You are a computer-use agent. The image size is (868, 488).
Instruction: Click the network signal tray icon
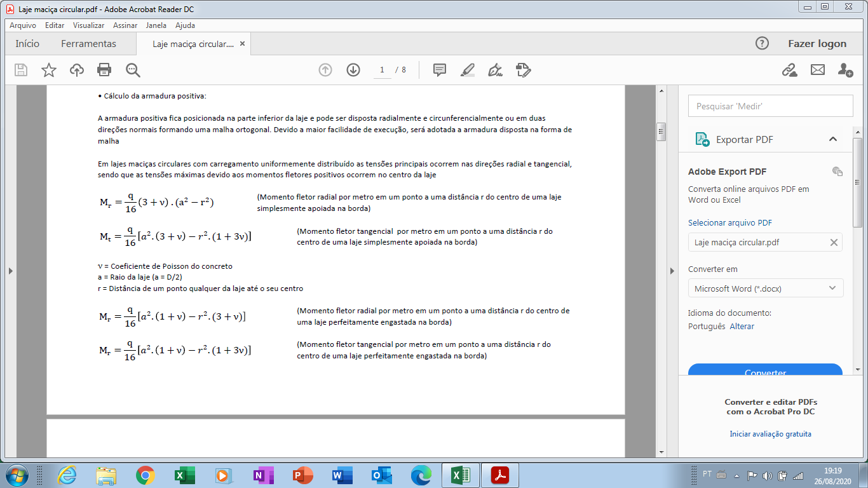(799, 475)
